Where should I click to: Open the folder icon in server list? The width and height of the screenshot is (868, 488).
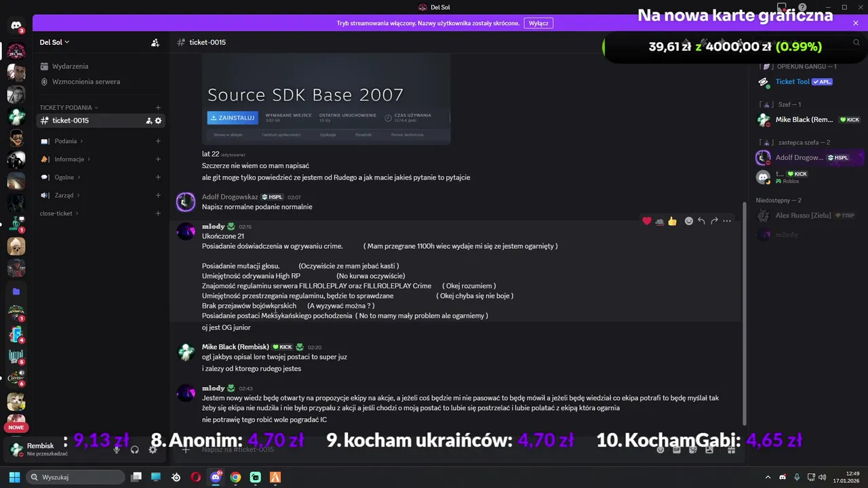click(x=16, y=291)
